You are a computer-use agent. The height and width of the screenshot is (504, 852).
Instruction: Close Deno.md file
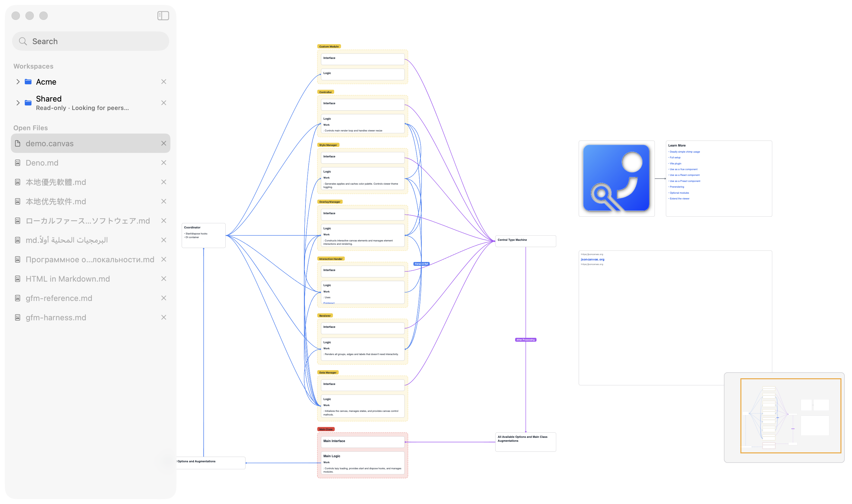coord(164,163)
